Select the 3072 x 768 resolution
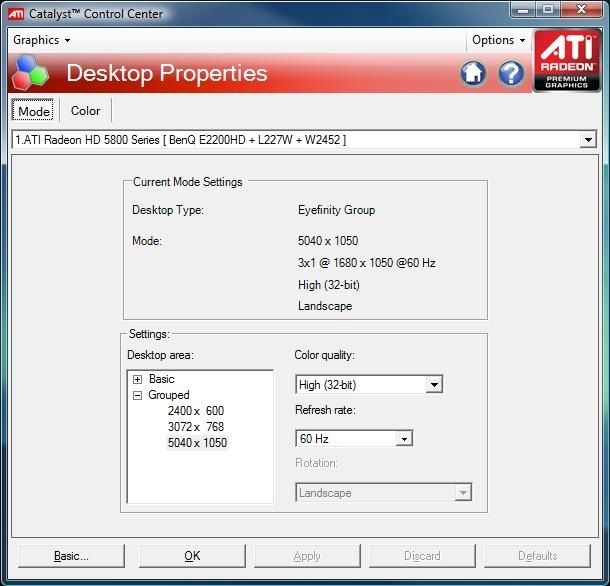The image size is (610, 586). 196,427
